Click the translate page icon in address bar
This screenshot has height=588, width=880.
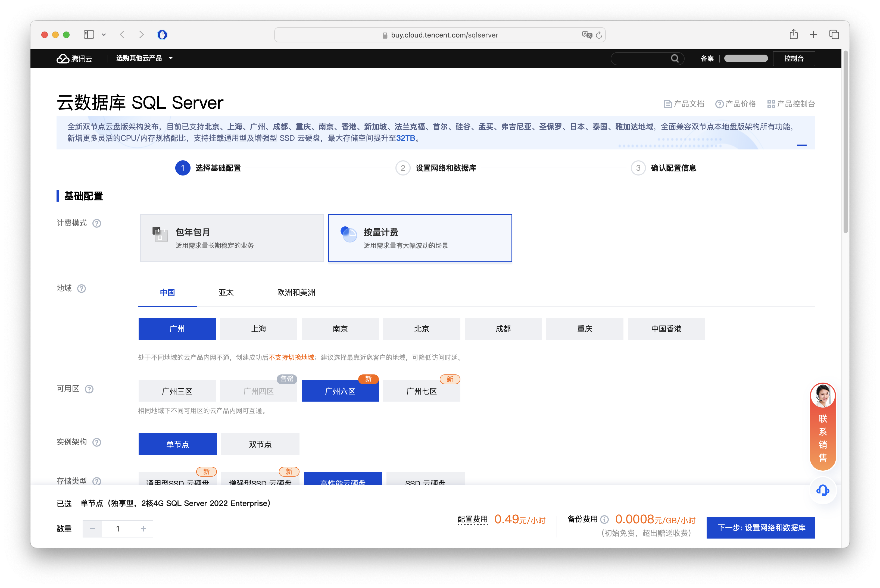click(x=587, y=35)
